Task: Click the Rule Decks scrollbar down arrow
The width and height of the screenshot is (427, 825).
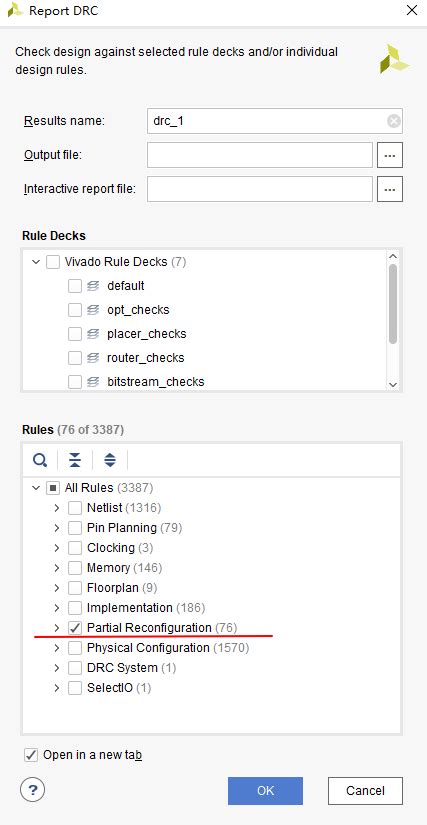Action: click(393, 385)
